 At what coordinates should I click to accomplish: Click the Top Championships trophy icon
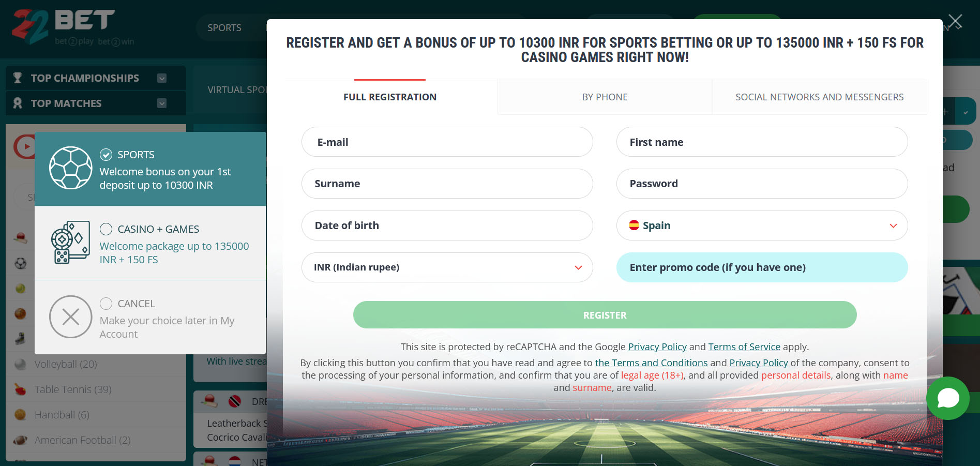pyautogui.click(x=18, y=78)
